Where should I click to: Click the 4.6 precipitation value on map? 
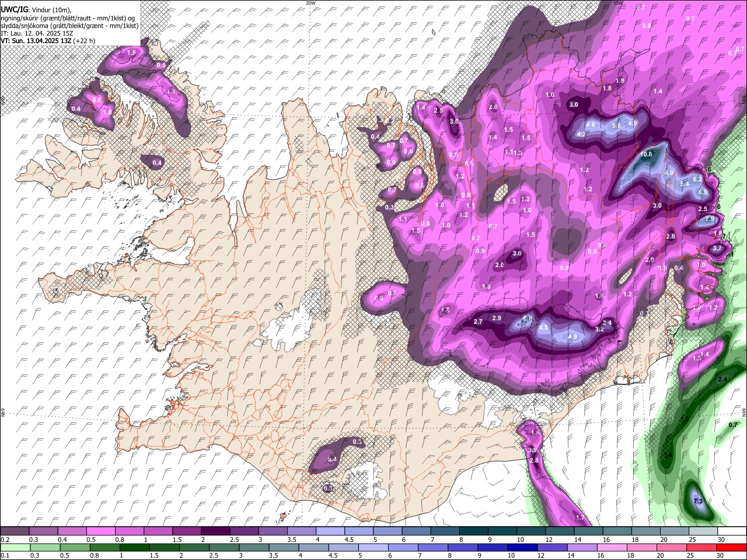pos(591,124)
